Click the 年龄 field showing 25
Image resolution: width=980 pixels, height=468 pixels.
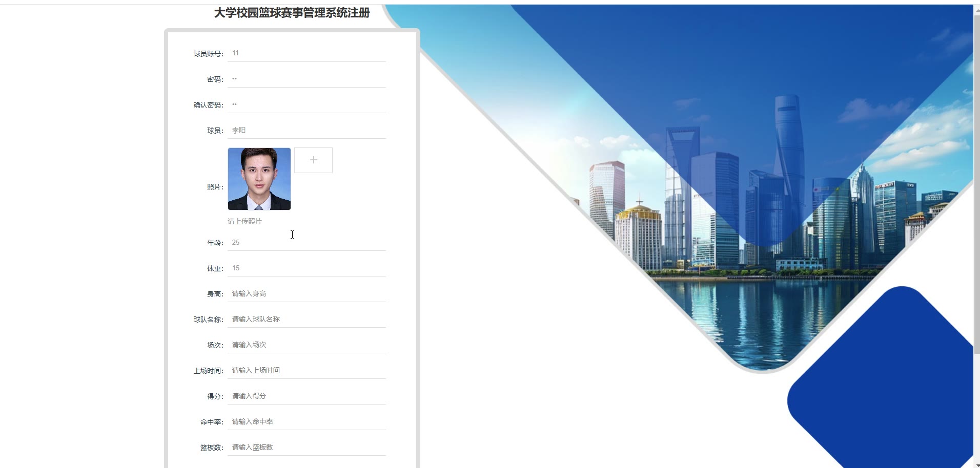[307, 242]
